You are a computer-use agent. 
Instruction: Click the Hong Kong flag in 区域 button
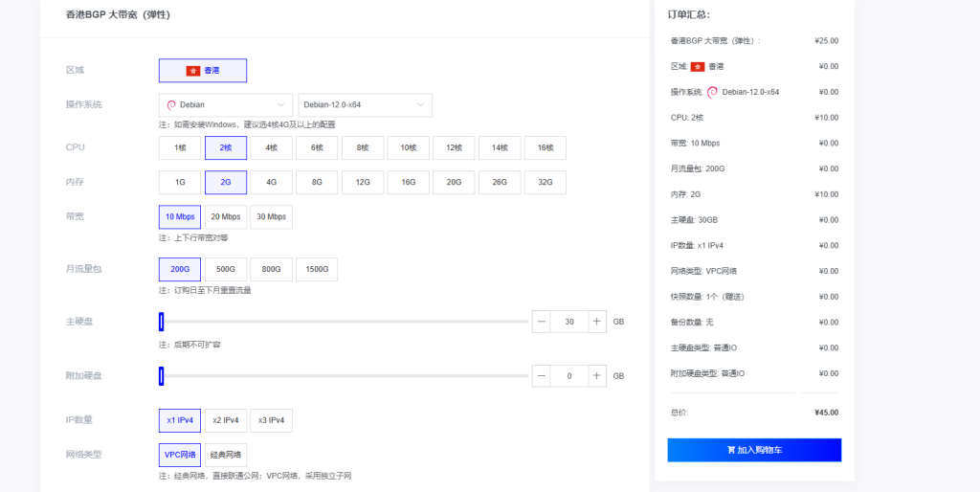(192, 71)
